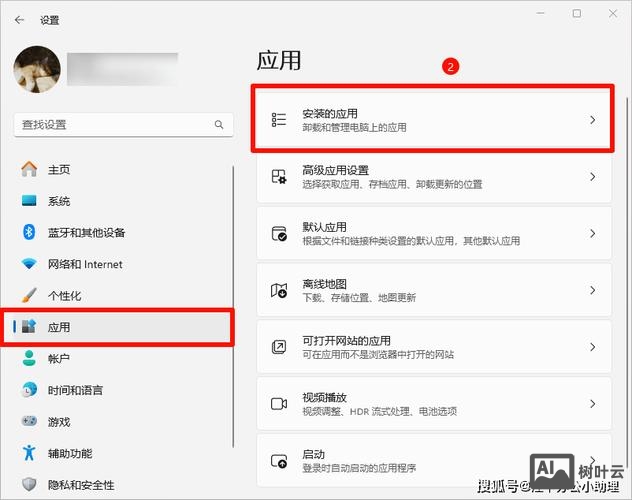Expand 视频播放 chevron
Screen dimensions: 632x500
(x=592, y=404)
